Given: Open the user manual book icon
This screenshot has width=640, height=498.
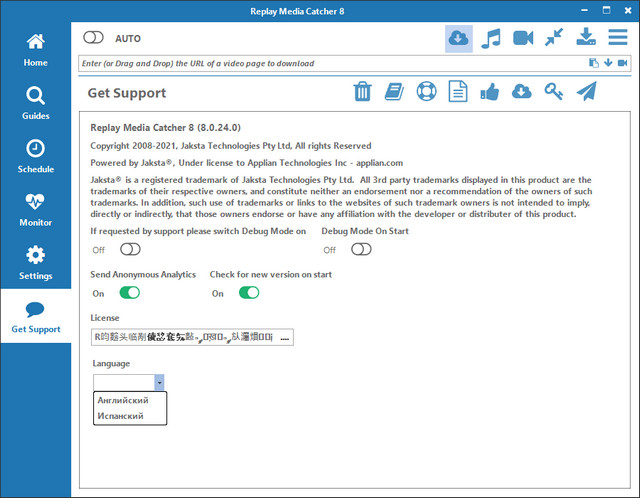Looking at the screenshot, I should pos(394,92).
